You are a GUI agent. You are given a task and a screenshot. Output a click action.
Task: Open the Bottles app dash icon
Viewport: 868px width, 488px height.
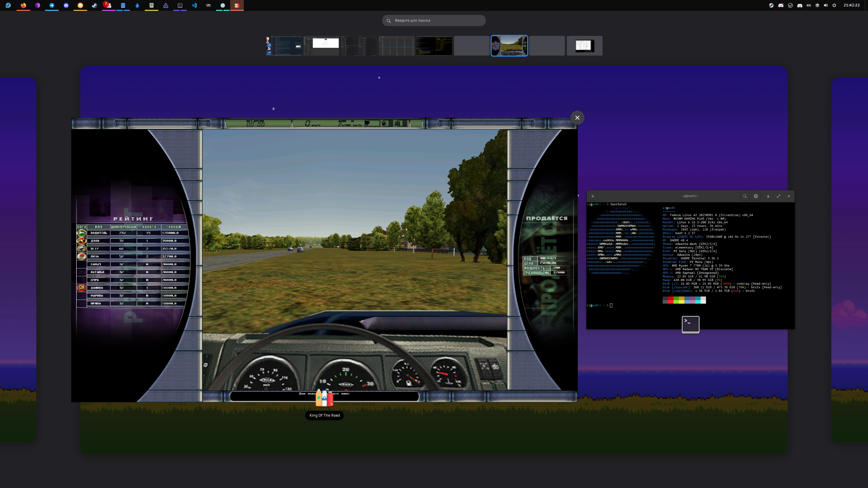237,5
